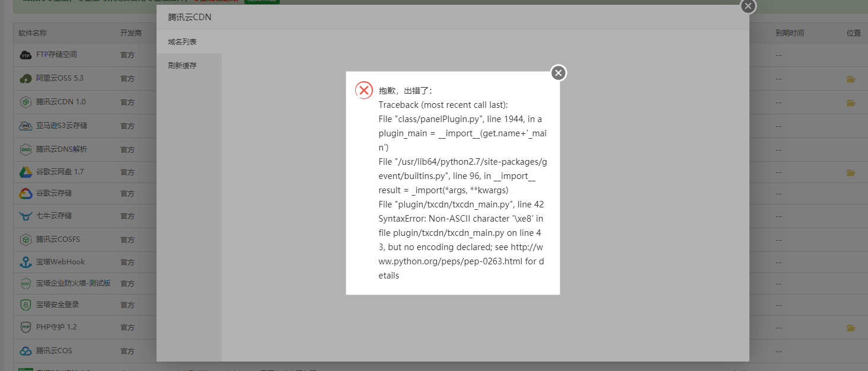Viewport: 868px width, 371px height.
Task: Open the 谷歌云网盘 1.7 plugin name
Action: pyautogui.click(x=60, y=172)
